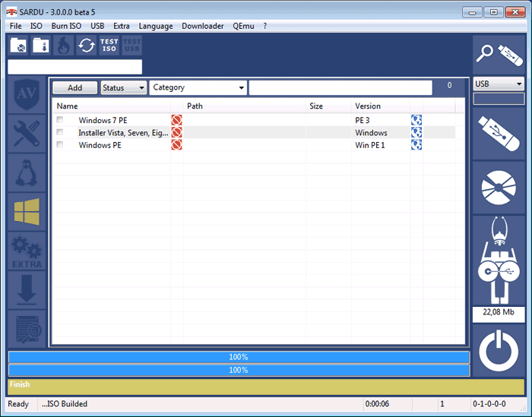Click the download folder toolbar icon
The image size is (532, 417).
tap(41, 45)
